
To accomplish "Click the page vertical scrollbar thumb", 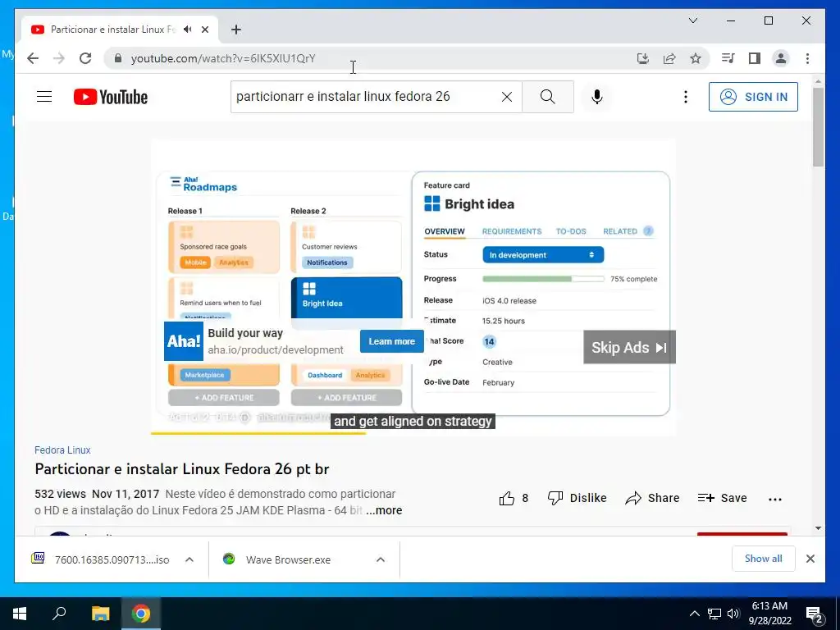I will 818,127.
